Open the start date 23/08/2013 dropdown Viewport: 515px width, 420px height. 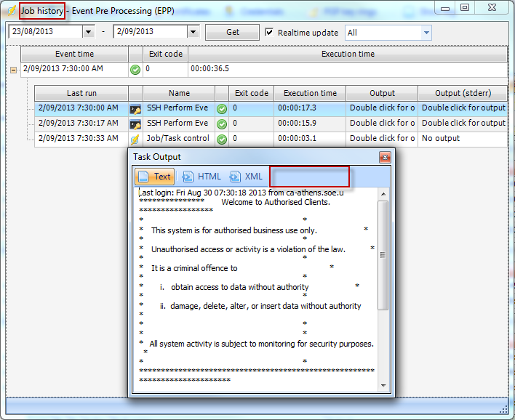pyautogui.click(x=89, y=33)
